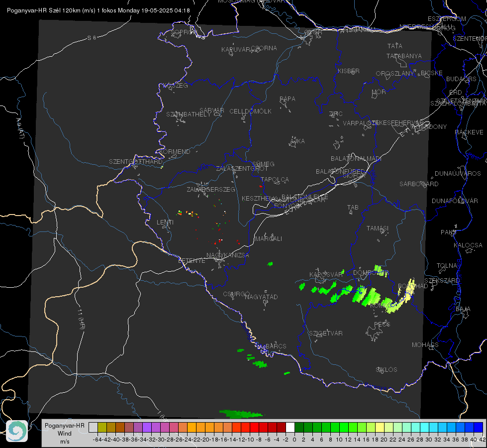The width and height of the screenshot is (487, 448).
Task: Click the swirl logo icon beside the legend
Action: 17,431
